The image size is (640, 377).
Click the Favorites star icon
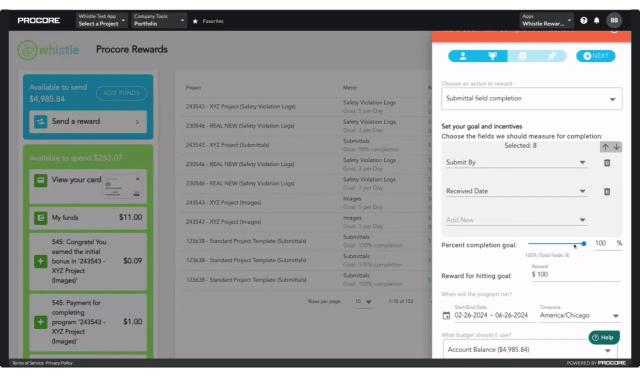click(196, 21)
